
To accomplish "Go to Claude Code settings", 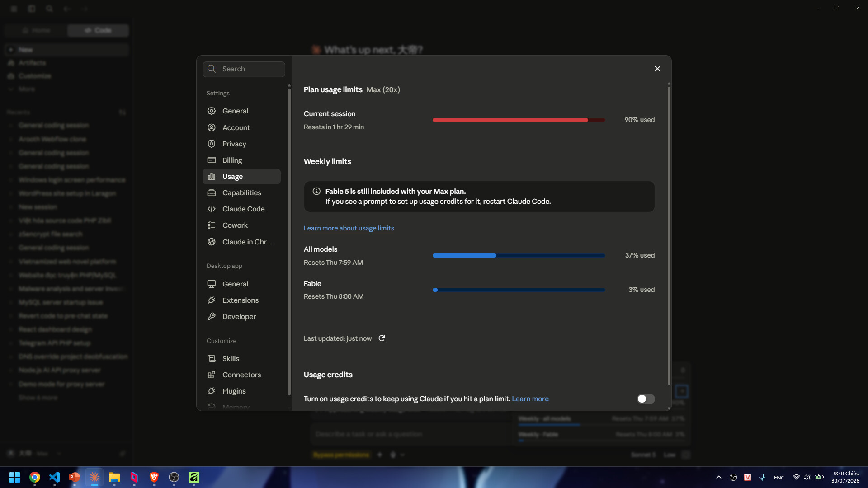I will (x=241, y=209).
